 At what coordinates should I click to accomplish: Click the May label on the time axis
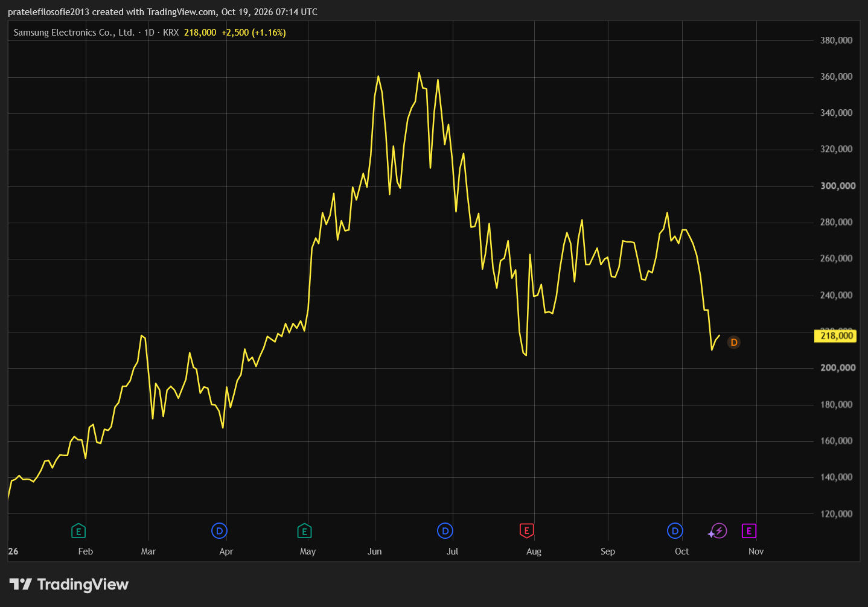tap(308, 551)
